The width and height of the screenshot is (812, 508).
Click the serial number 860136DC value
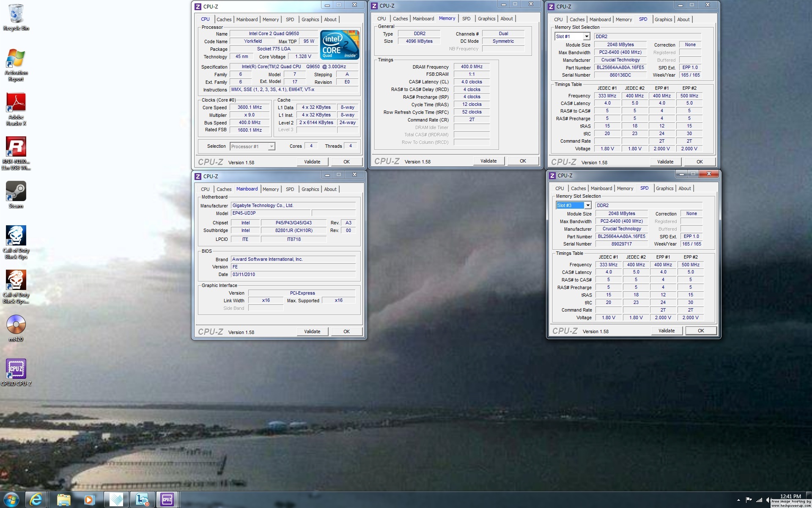click(x=620, y=75)
